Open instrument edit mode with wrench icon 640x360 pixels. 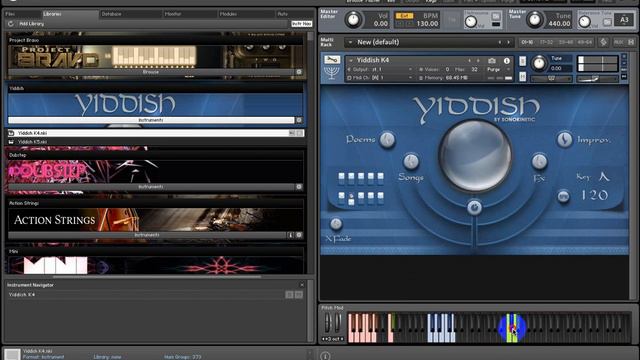pyautogui.click(x=332, y=60)
